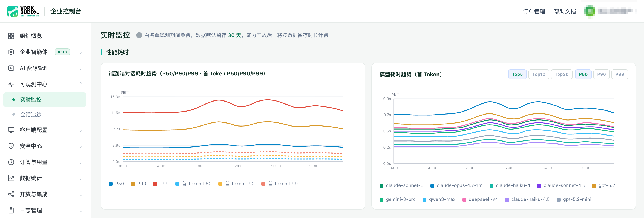Open 会话追踪 in the sidebar

(45, 115)
